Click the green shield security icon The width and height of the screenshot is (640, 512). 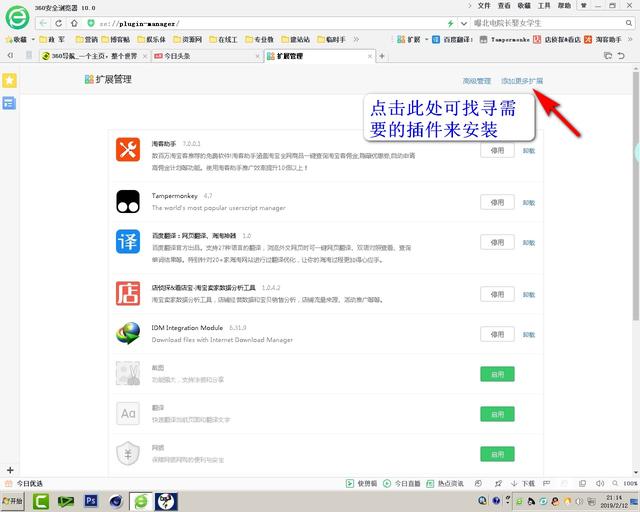pos(91,23)
